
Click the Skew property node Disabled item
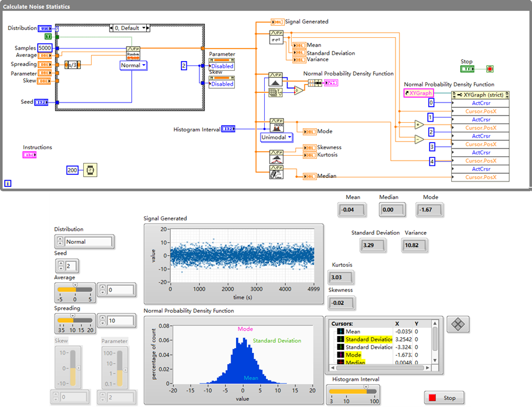tap(222, 84)
